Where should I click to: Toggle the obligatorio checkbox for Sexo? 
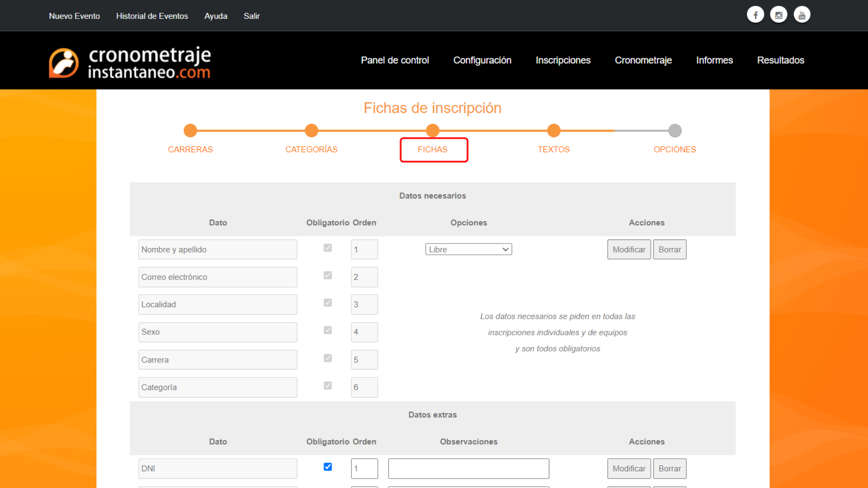pos(327,330)
